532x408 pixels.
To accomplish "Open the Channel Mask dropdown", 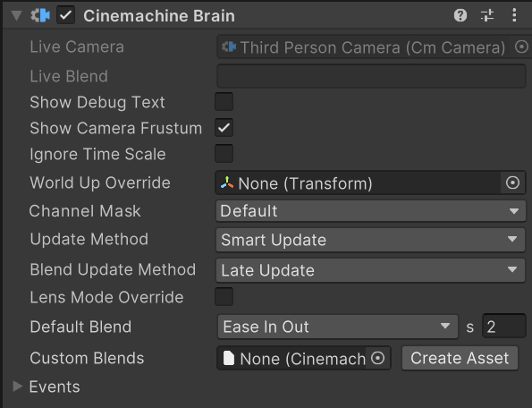I will pos(370,211).
